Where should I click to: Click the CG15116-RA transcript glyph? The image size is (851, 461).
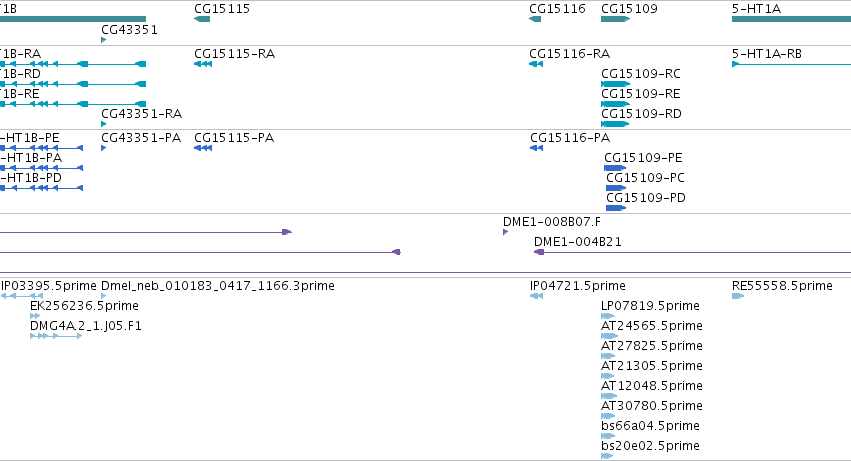point(536,64)
